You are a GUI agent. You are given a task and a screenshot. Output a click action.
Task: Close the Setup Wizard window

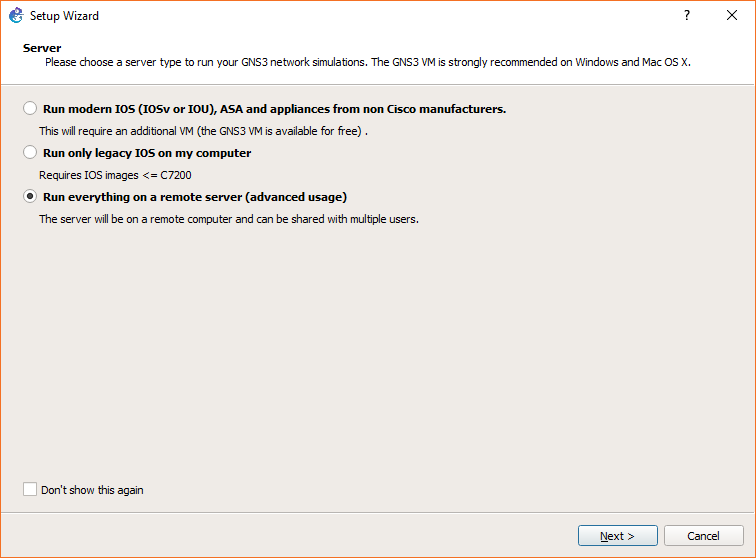point(732,16)
